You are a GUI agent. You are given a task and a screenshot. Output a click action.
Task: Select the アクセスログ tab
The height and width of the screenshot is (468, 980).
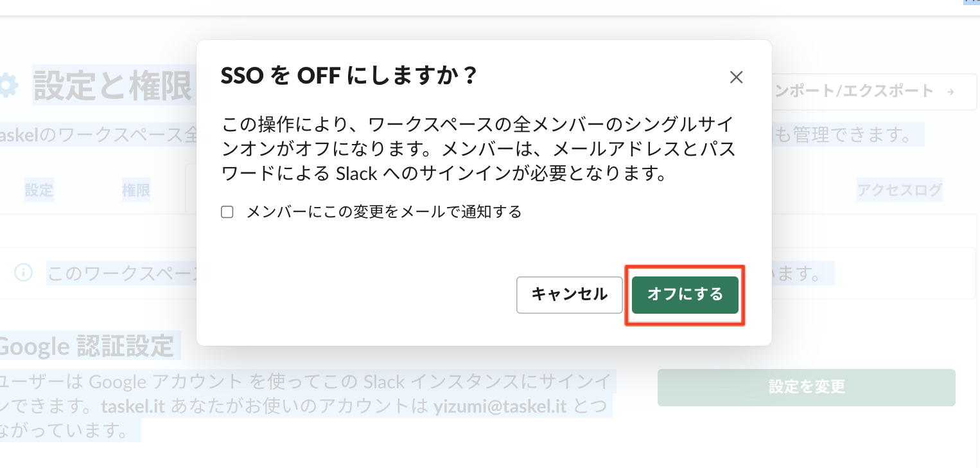tap(899, 190)
